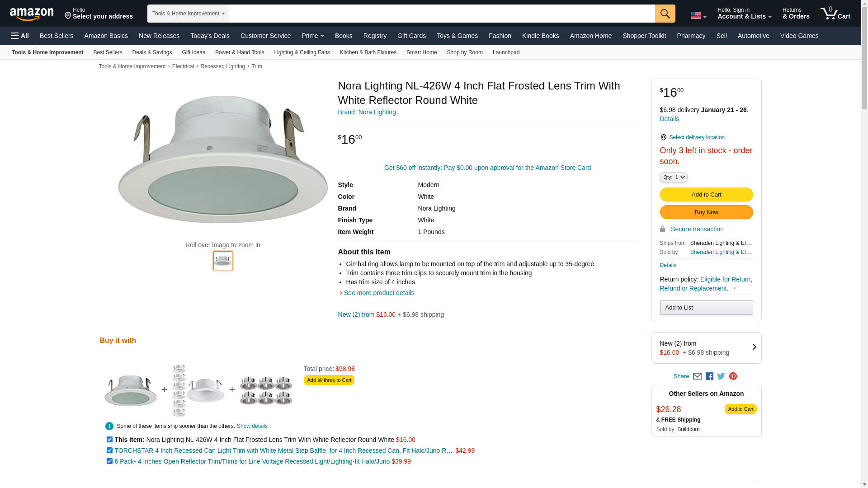Open the shopping cart icon
Screen dimensions: 868x488
click(835, 14)
